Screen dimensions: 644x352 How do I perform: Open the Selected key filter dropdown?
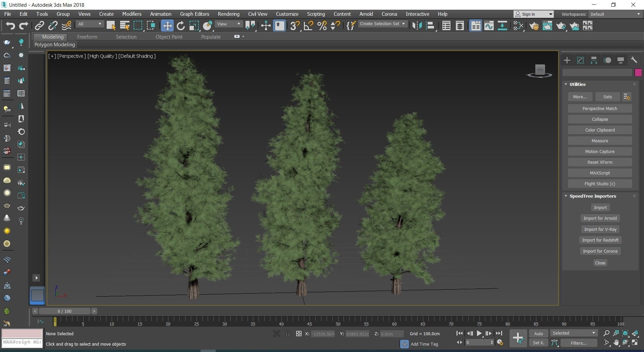click(574, 333)
